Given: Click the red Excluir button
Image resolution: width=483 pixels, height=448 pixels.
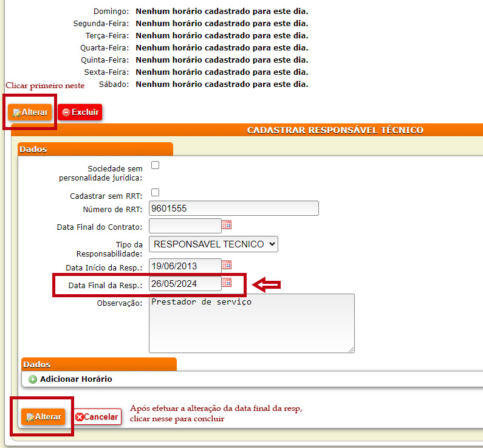Looking at the screenshot, I should (80, 112).
